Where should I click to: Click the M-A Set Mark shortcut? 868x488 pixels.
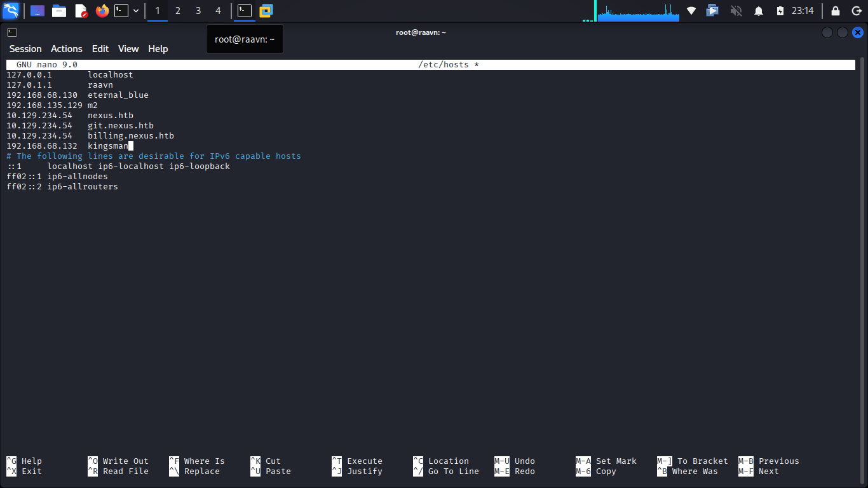606,461
